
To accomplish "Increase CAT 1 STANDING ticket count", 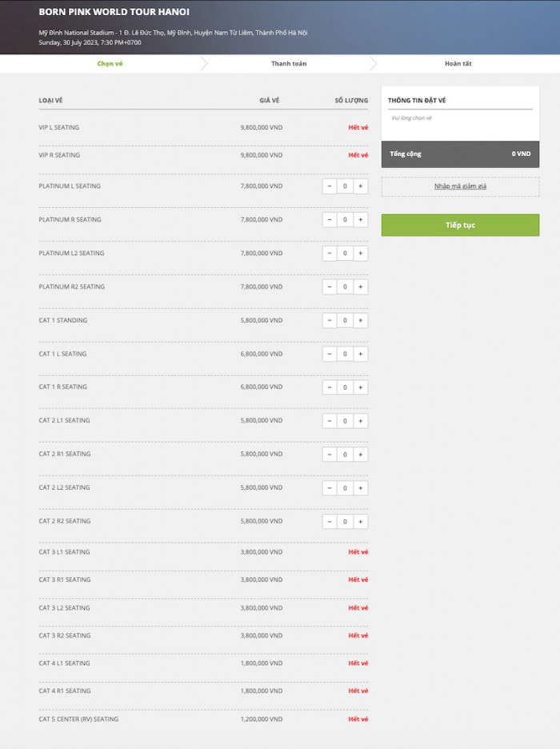I will click(361, 320).
